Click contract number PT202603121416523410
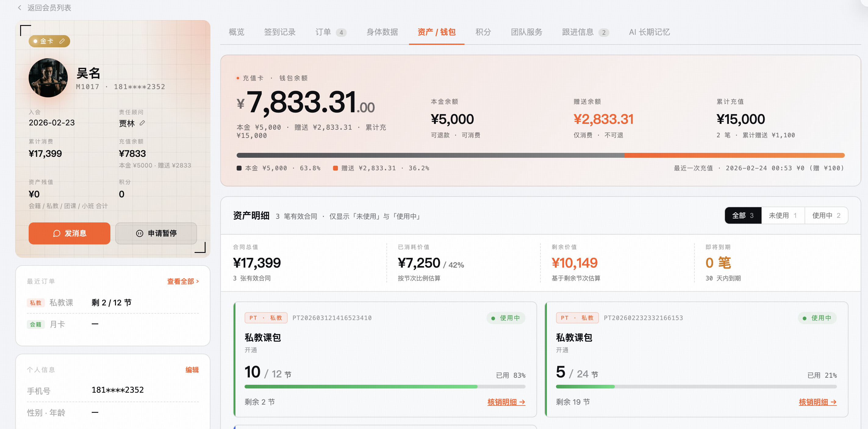This screenshot has width=868, height=429. point(332,318)
